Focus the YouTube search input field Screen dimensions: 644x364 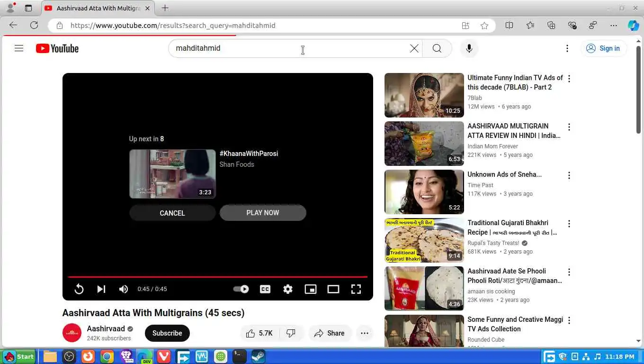point(290,48)
